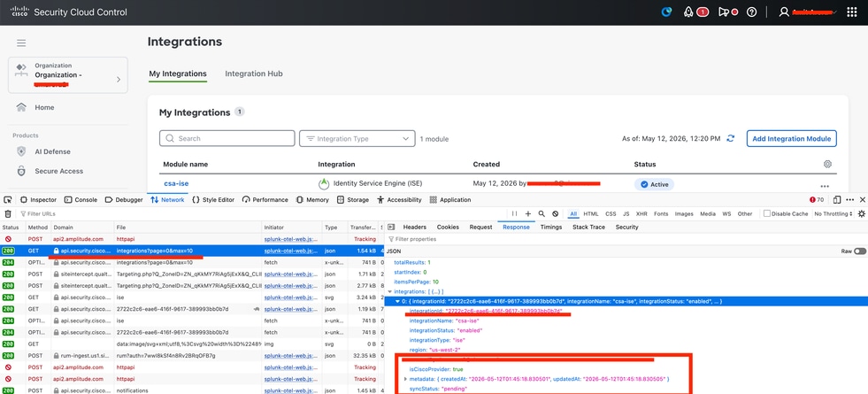The image size is (868, 394).
Task: Switch to the Console panel
Action: click(81, 199)
